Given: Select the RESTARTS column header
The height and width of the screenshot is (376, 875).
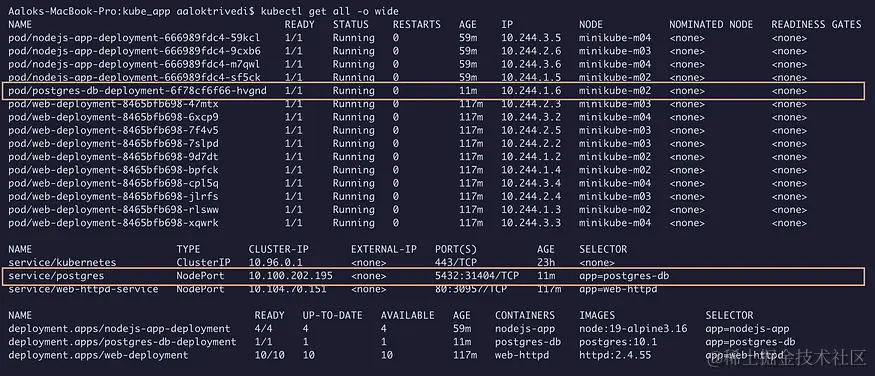Looking at the screenshot, I should pos(416,25).
